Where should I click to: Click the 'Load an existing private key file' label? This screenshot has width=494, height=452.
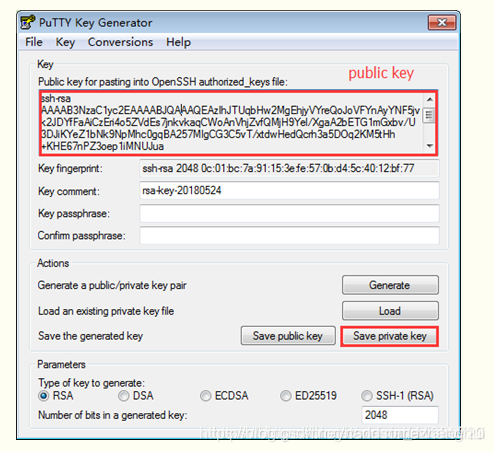point(106,311)
